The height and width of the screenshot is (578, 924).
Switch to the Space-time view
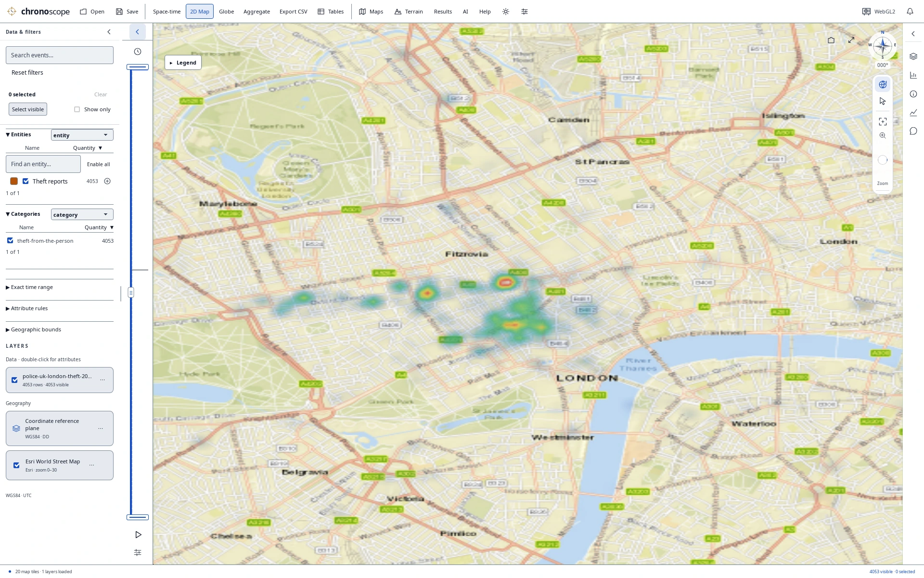(167, 12)
